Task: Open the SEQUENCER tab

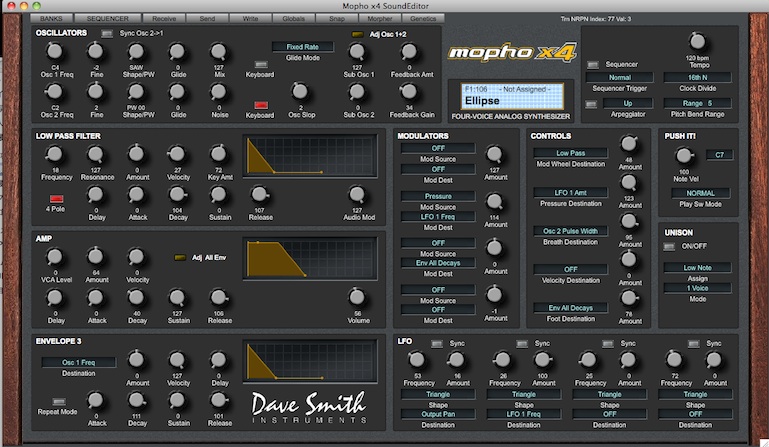Action: [x=107, y=19]
